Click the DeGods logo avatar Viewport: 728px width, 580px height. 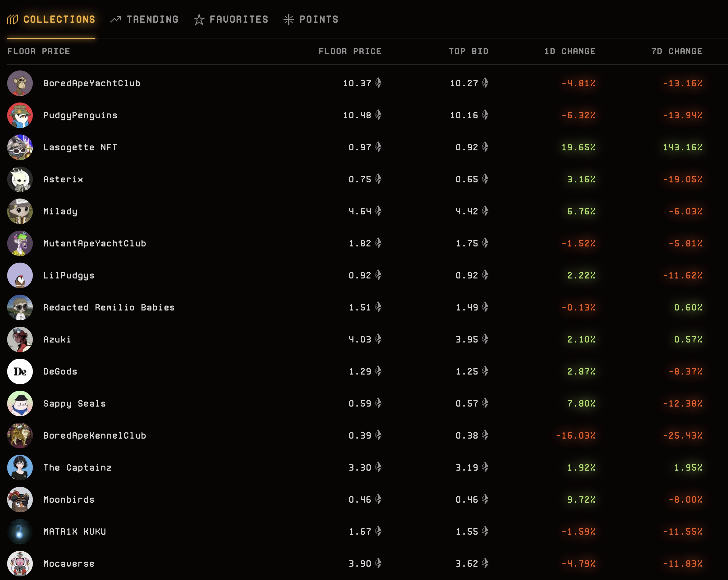point(20,371)
